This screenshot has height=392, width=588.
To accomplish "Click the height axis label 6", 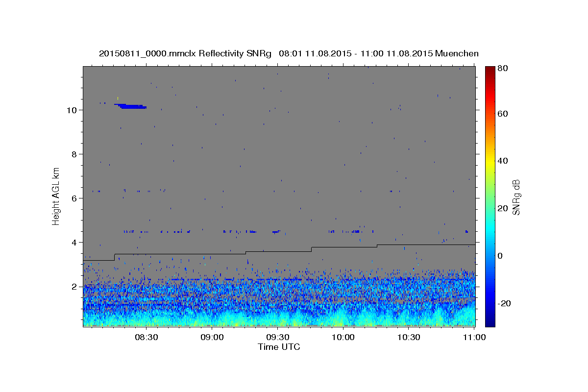I will (74, 198).
